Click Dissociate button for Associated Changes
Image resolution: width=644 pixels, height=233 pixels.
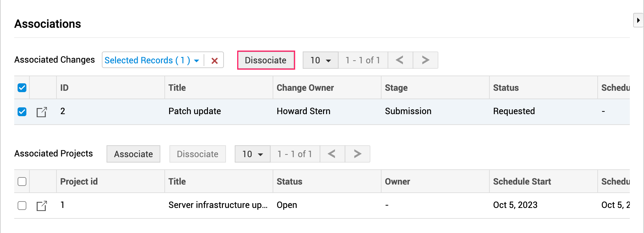tap(266, 60)
